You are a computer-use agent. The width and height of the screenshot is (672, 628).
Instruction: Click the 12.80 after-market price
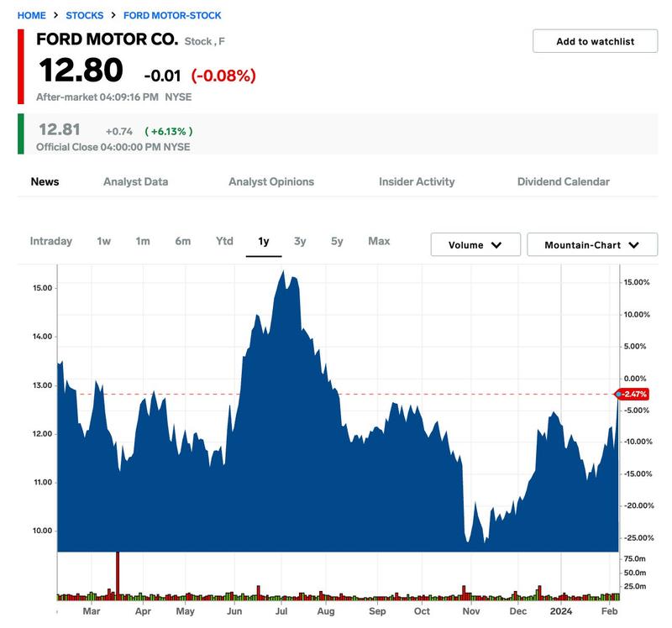point(81,71)
